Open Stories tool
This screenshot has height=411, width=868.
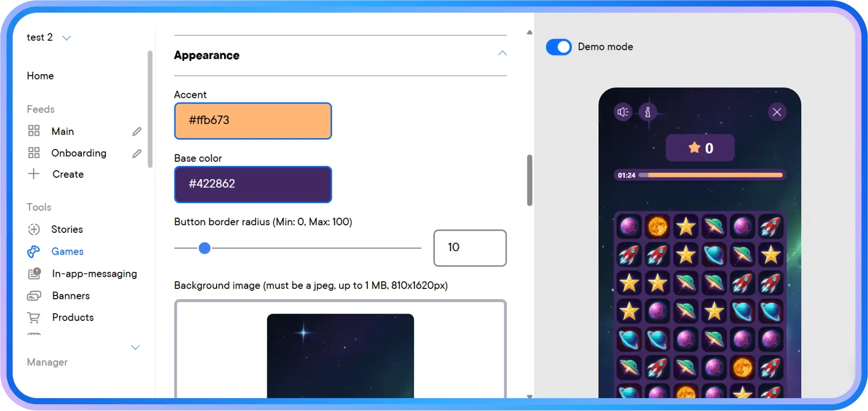[x=67, y=229]
